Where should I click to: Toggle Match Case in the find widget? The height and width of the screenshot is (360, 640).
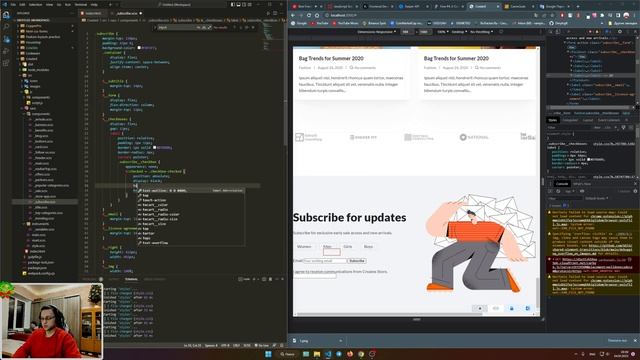199,27
